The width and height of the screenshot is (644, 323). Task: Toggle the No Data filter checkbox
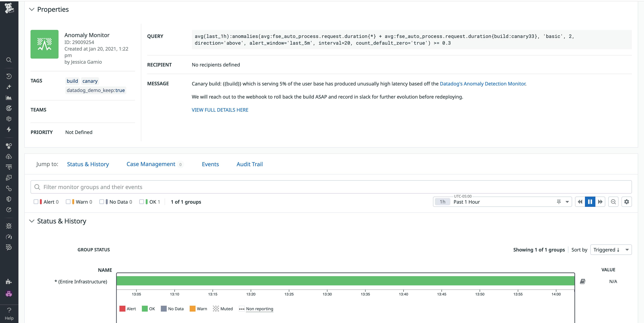click(101, 202)
